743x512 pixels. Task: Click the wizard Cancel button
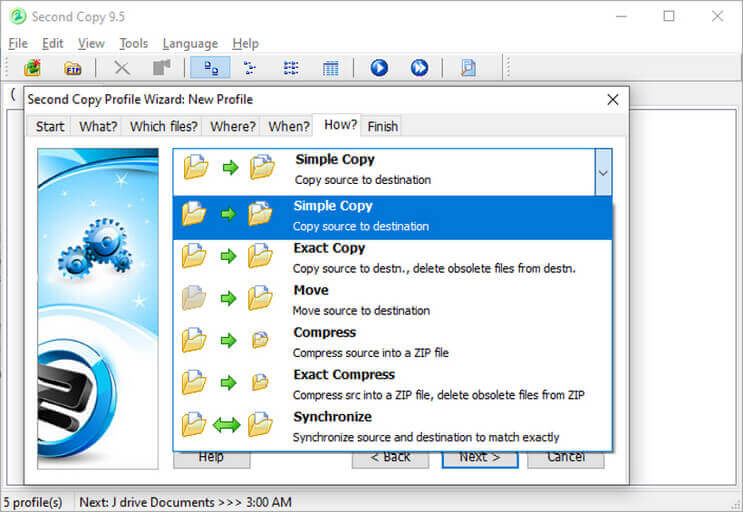tap(566, 459)
